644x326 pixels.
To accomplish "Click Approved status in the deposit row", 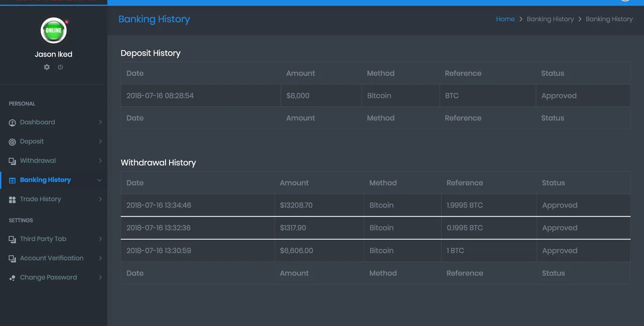I will pos(559,96).
